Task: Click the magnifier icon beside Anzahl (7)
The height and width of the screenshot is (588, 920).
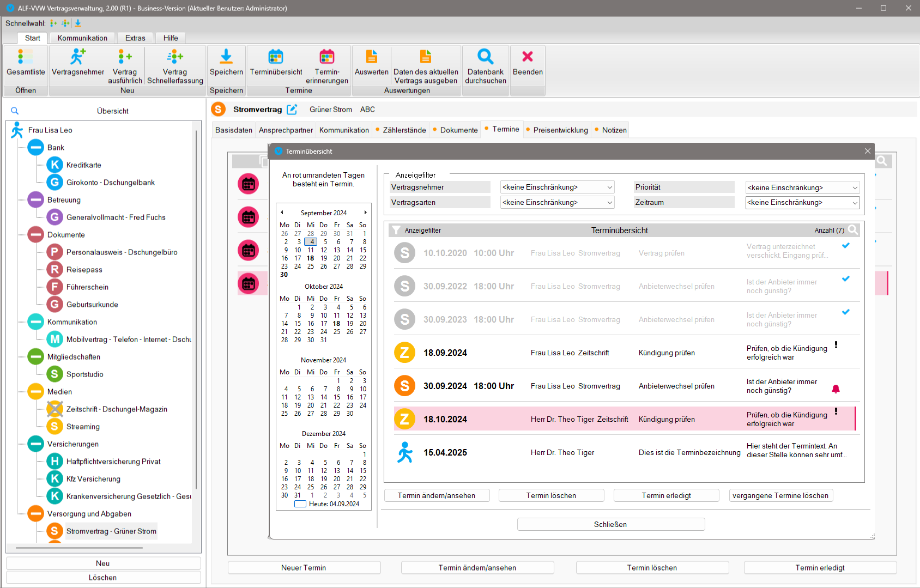Action: click(853, 230)
